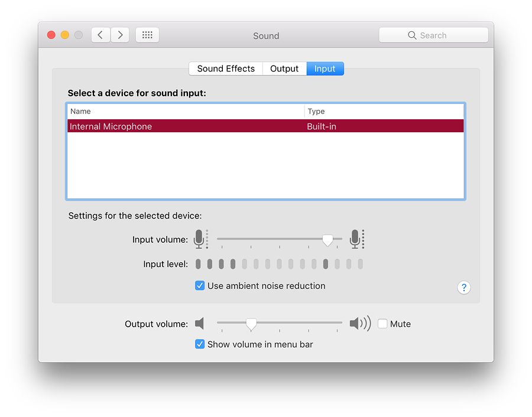This screenshot has width=532, height=417.
Task: Go forward with the right chevron button
Action: (120, 35)
